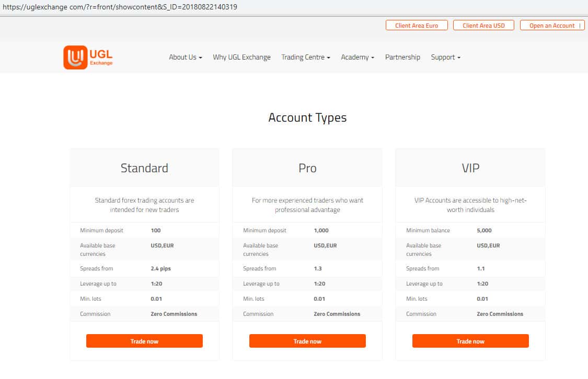Viewport: 588px width, 379px height.
Task: Click Pro card Spreads from label
Action: tap(259, 268)
